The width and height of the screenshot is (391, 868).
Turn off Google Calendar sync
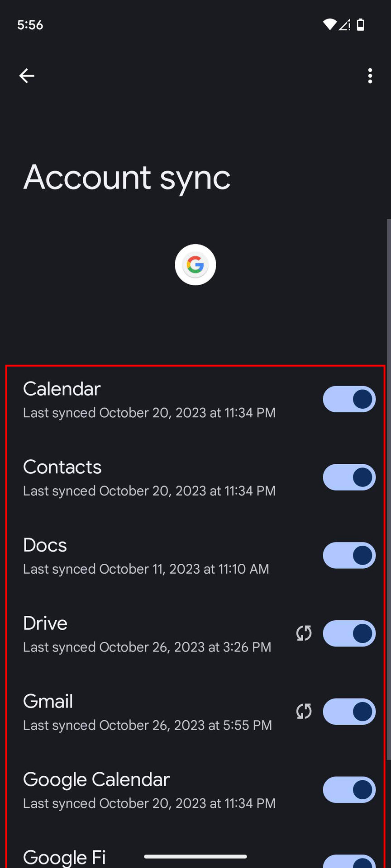(349, 790)
